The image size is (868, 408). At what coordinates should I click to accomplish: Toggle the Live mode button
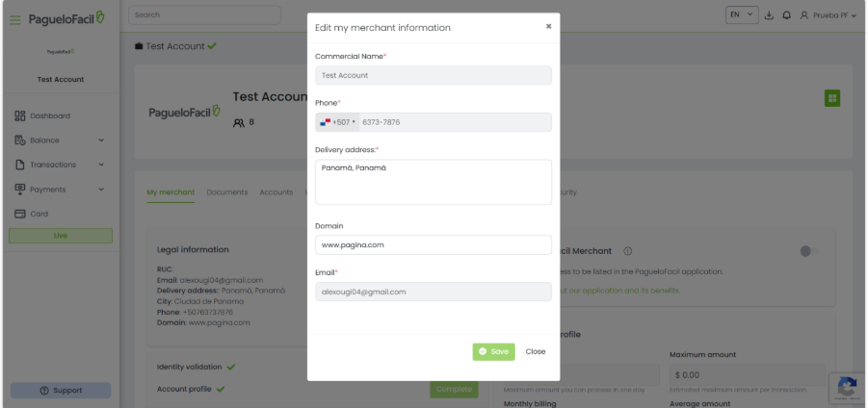pyautogui.click(x=61, y=236)
